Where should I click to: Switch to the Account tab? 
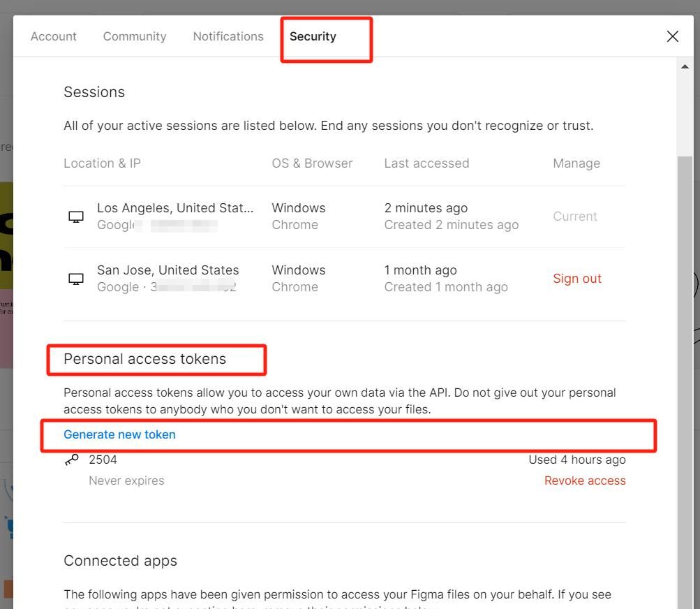54,36
